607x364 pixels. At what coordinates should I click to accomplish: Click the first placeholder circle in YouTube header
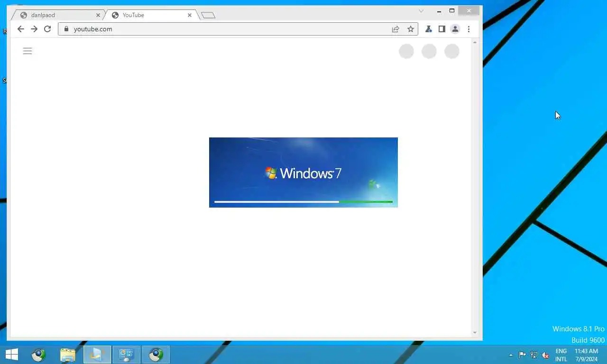click(x=406, y=51)
